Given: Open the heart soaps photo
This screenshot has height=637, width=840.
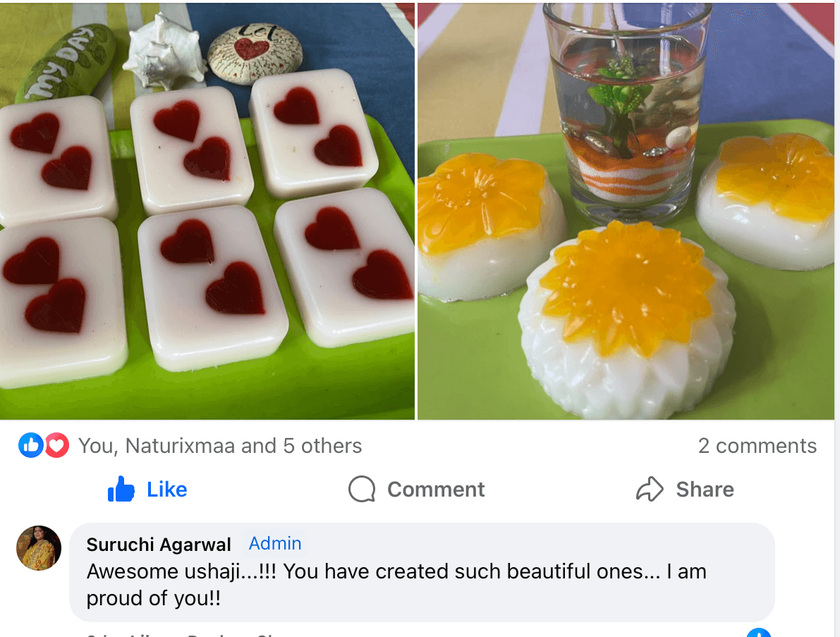Looking at the screenshot, I should pyautogui.click(x=207, y=212).
